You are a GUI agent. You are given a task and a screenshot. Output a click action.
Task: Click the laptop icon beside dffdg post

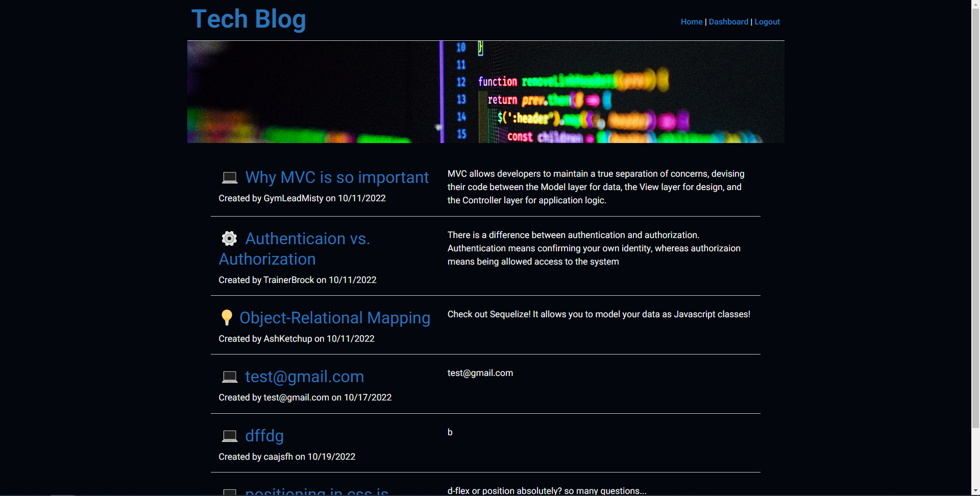coord(230,436)
